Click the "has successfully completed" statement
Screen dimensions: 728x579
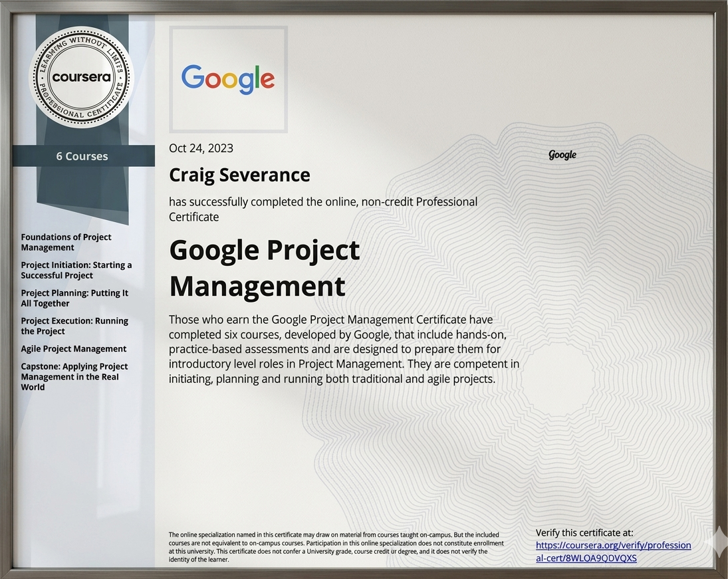(322, 209)
